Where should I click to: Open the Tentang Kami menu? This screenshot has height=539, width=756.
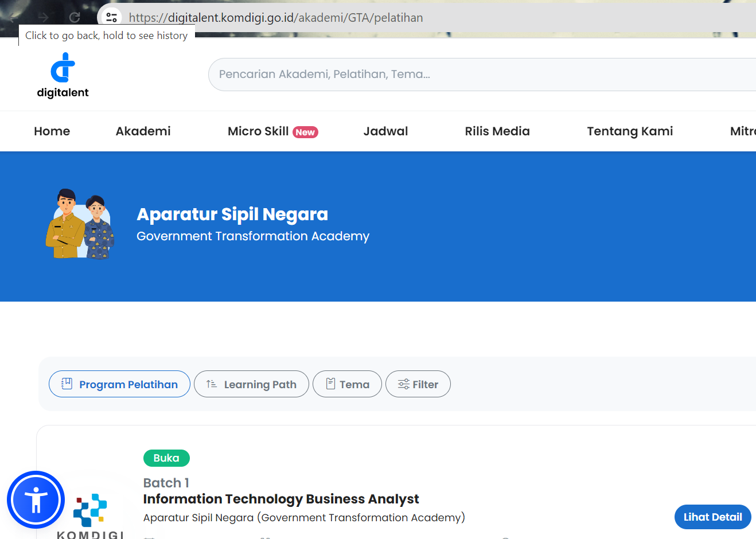pyautogui.click(x=629, y=131)
